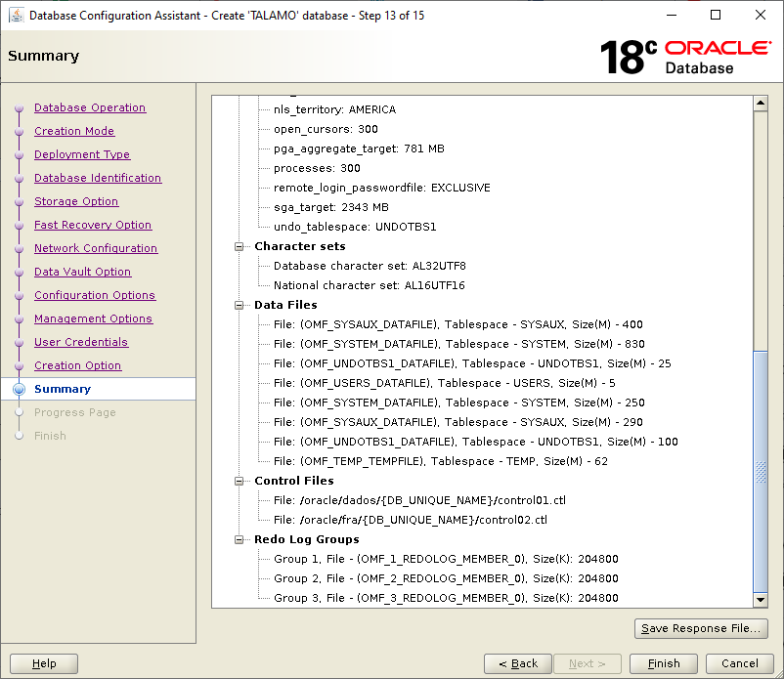784x679 pixels.
Task: Select UNDOTBS1 datafile Size 25 row
Action: (472, 363)
